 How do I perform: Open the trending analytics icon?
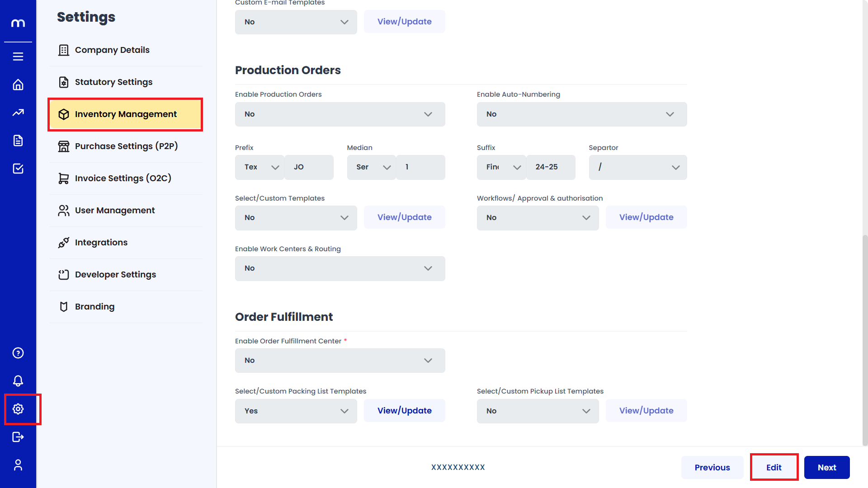(x=18, y=113)
